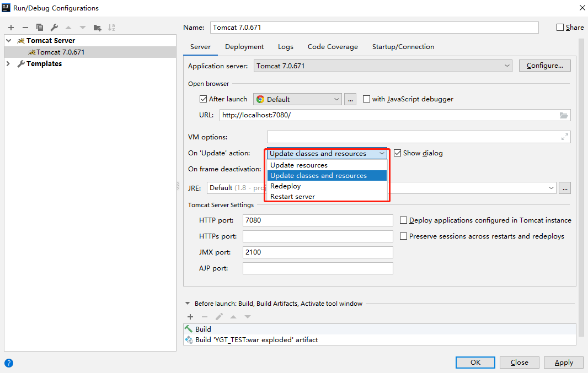Click the browser browse ellipsis button
The width and height of the screenshot is (588, 373).
point(350,99)
